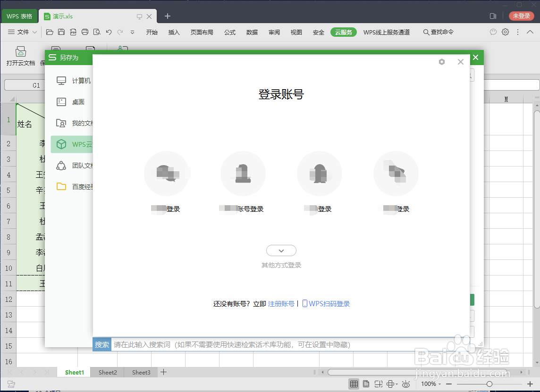
Task: Choose the 账号登录 login icon
Action: click(x=243, y=174)
